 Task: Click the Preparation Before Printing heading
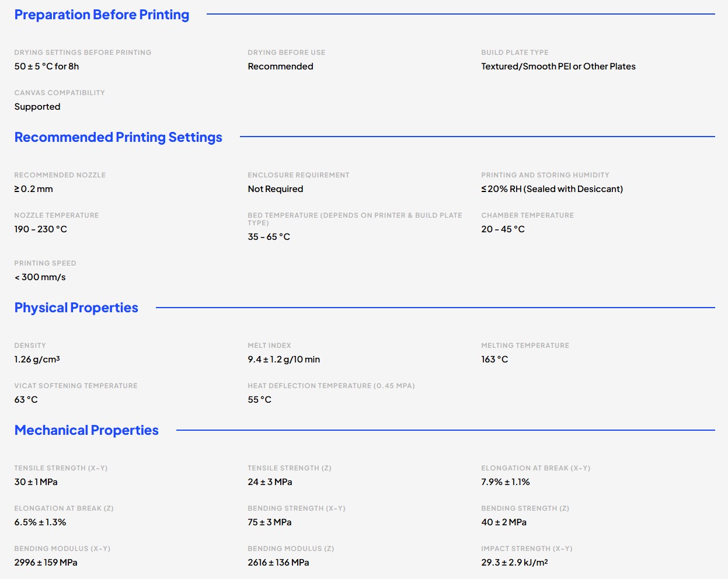point(102,15)
